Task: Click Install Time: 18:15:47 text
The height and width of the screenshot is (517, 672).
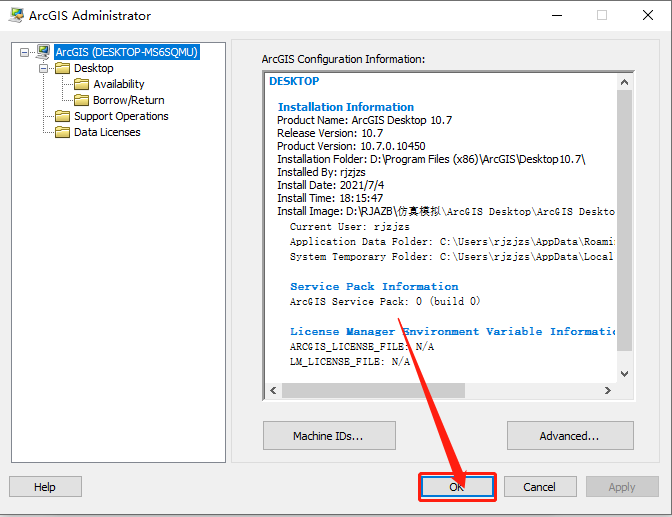Action: 330,198
